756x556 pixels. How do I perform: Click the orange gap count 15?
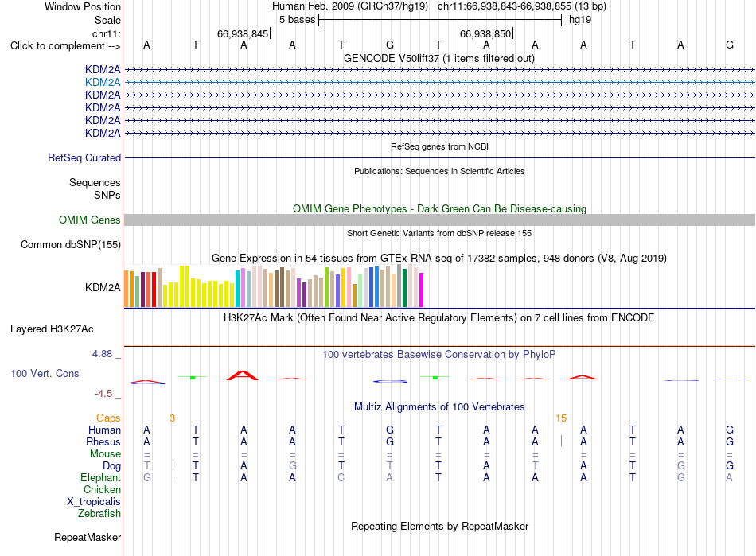(561, 418)
